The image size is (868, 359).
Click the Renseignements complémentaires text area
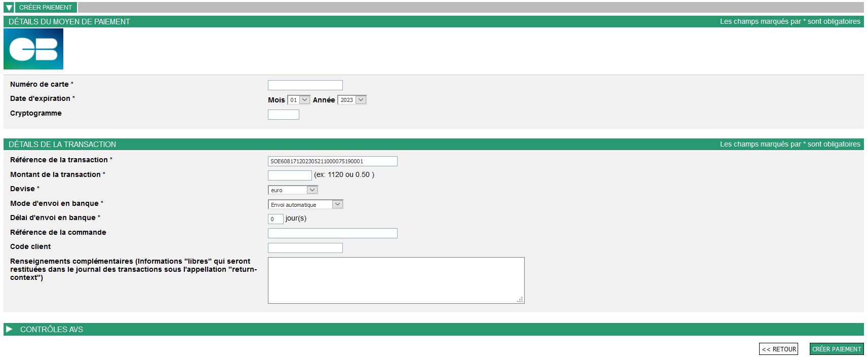click(396, 280)
